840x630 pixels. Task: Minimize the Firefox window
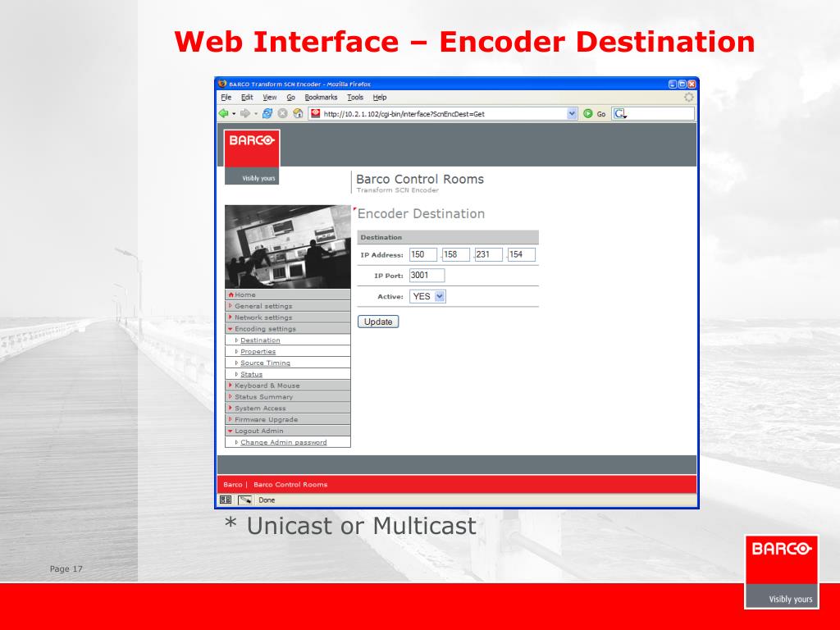(673, 84)
